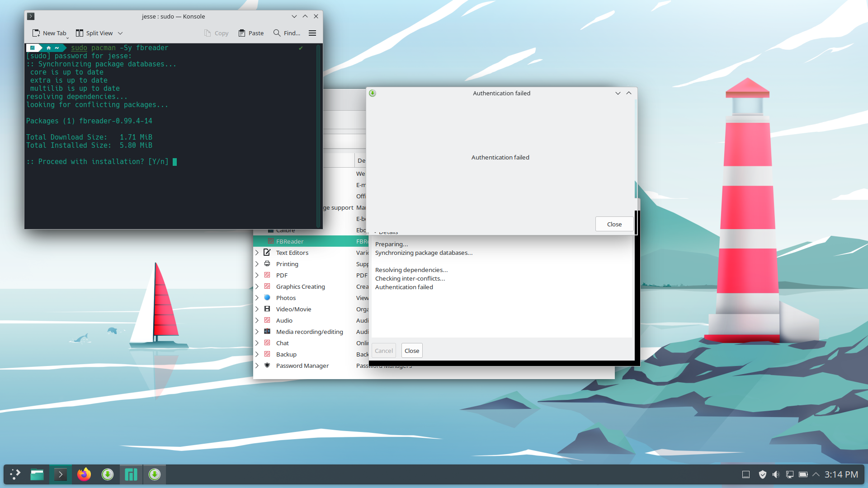Screen dimensions: 868x488
Task: Expand the Text Editors category
Action: click(257, 253)
